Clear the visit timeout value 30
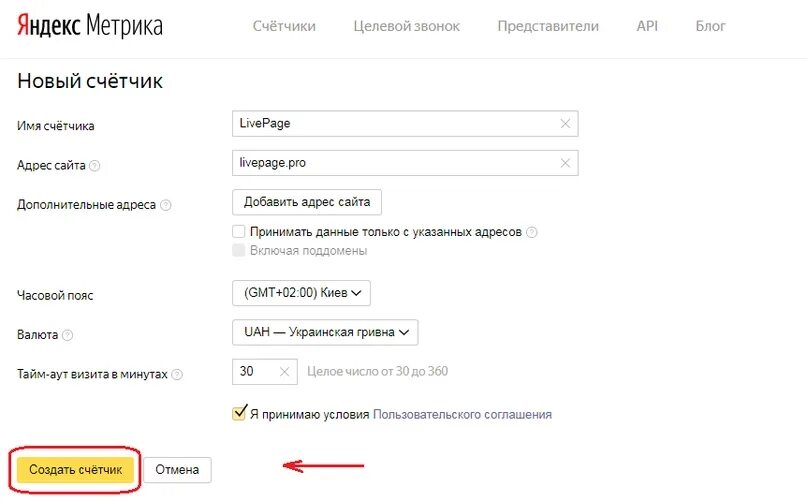The image size is (807, 501). click(284, 372)
